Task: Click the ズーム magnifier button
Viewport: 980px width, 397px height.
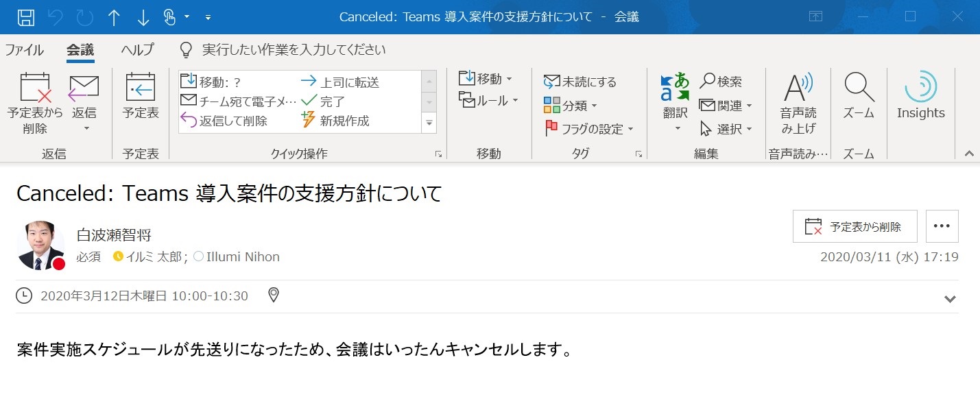Action: tap(859, 97)
